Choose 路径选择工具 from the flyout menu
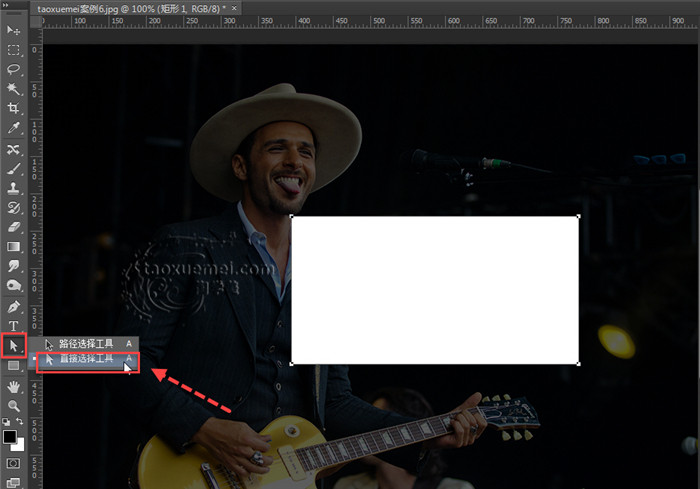This screenshot has height=489, width=700. [x=85, y=343]
